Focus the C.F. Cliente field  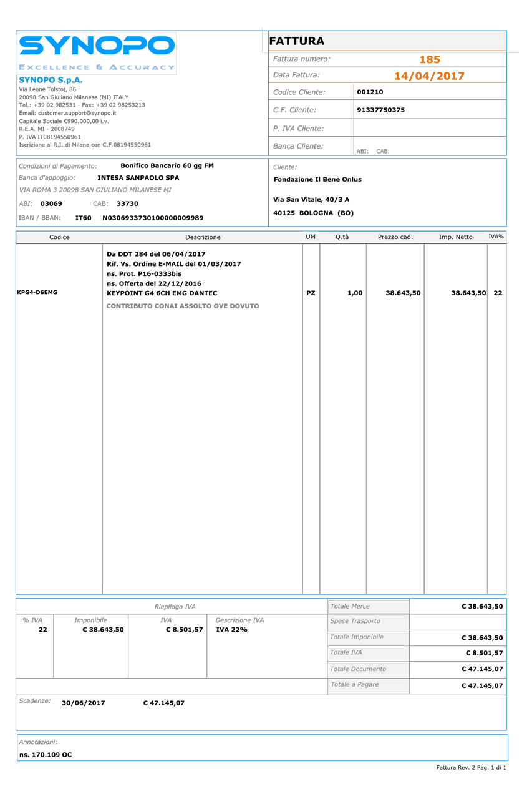[x=429, y=110]
